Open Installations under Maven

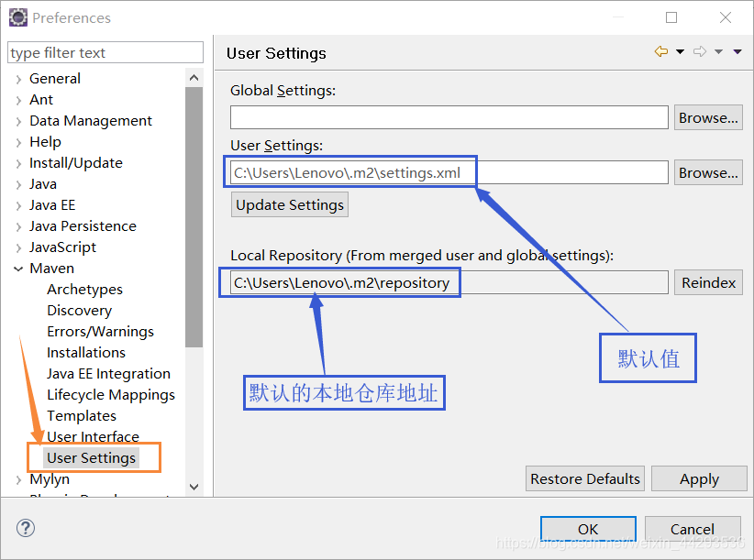point(86,353)
